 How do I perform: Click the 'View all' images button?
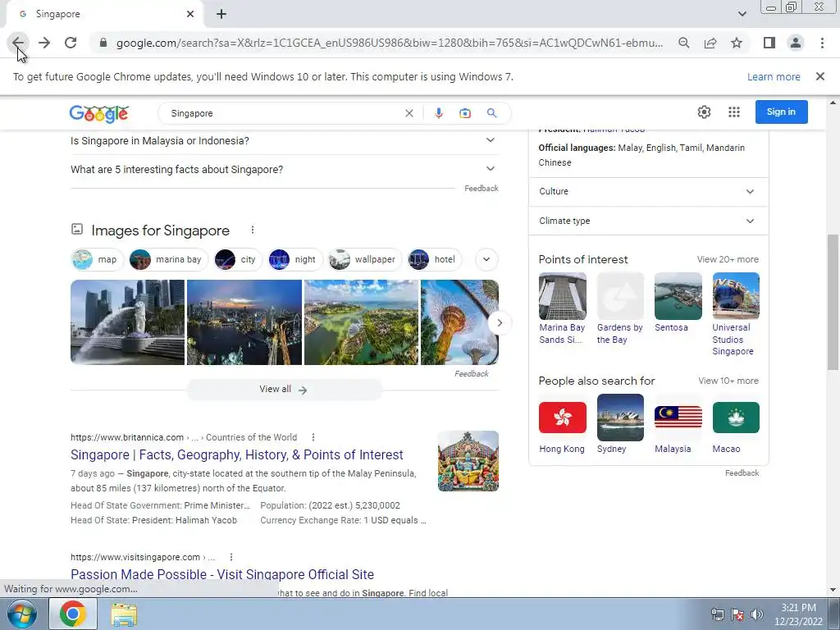click(284, 390)
